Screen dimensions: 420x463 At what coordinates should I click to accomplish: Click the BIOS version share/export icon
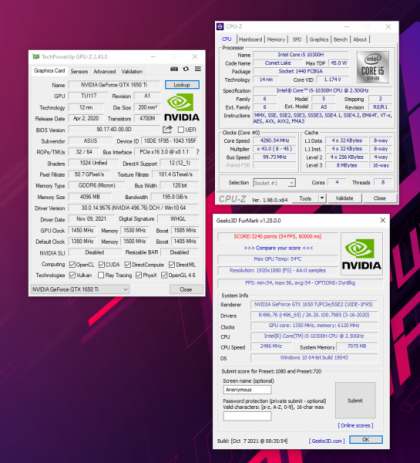click(x=167, y=129)
